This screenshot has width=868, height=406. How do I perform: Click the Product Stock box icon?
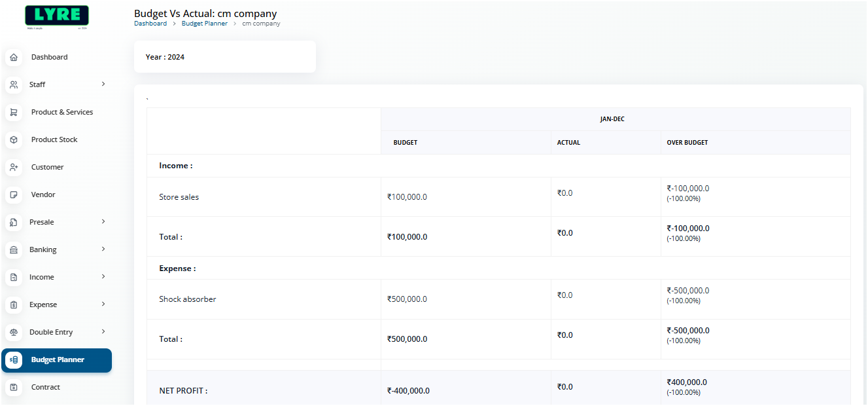14,140
